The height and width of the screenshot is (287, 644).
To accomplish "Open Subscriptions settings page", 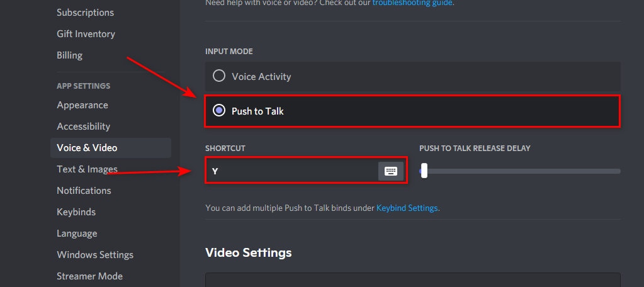I will pos(85,13).
